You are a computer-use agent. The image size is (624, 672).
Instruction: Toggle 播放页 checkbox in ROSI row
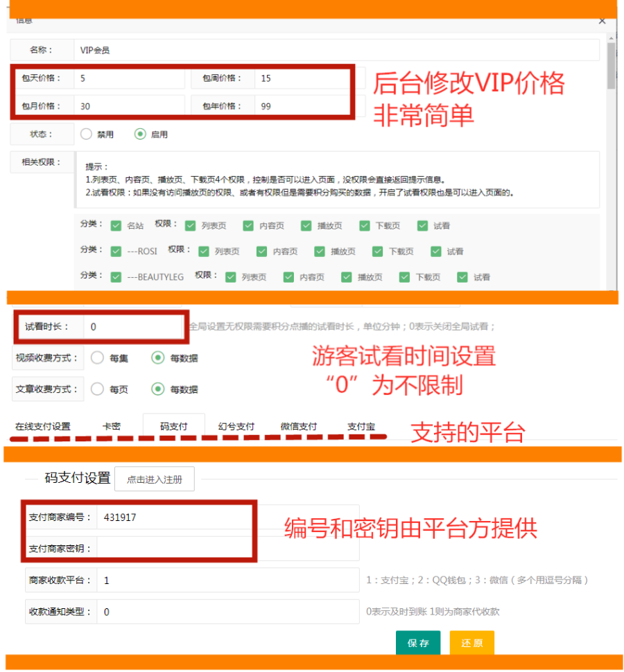coord(320,251)
